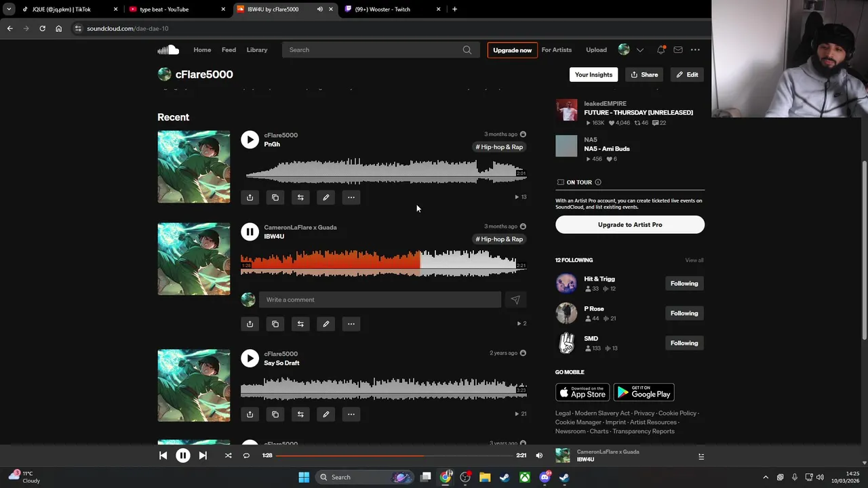Screen dimensions: 868x488
Task: Edit the IBW4U track with pencil icon
Action: 326,324
